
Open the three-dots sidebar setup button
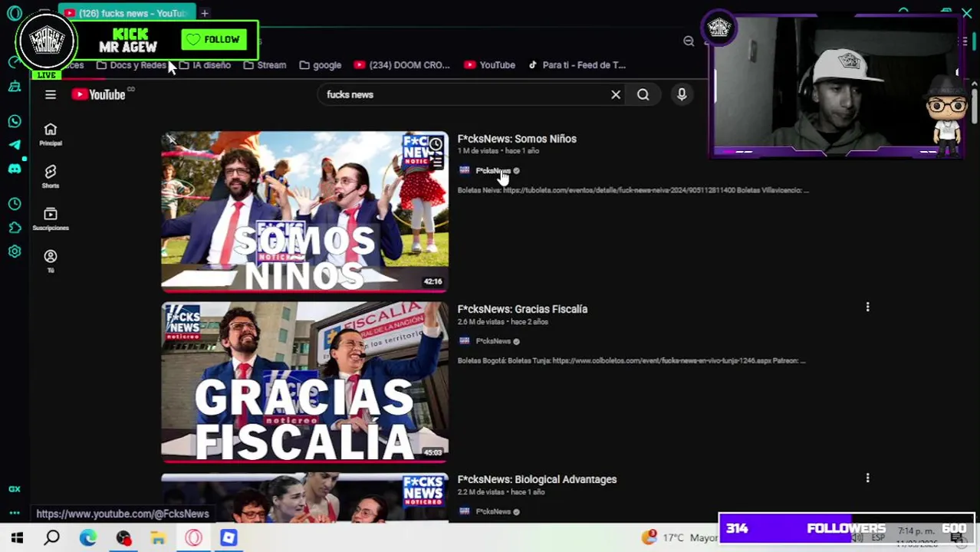(x=15, y=513)
